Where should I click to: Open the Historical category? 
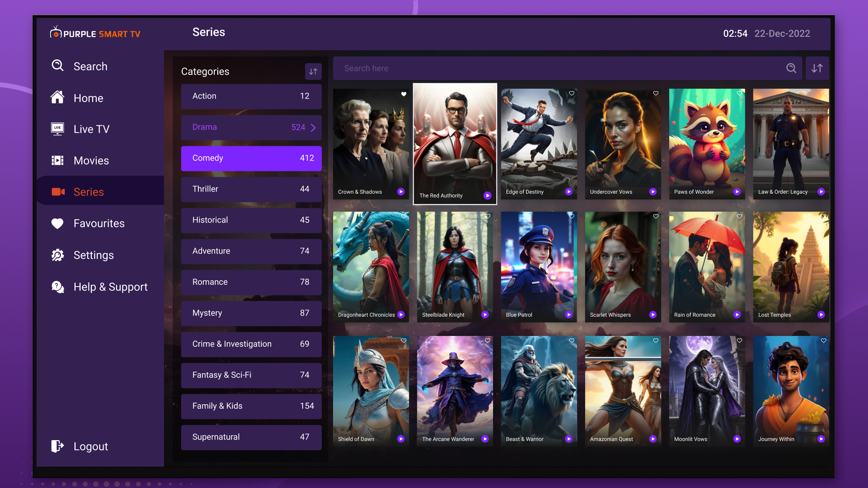[251, 220]
